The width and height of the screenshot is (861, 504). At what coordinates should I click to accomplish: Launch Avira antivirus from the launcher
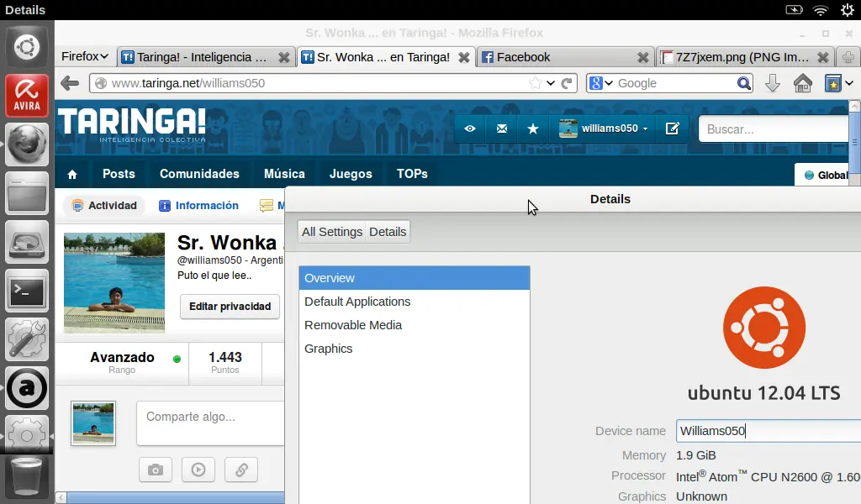[x=26, y=96]
